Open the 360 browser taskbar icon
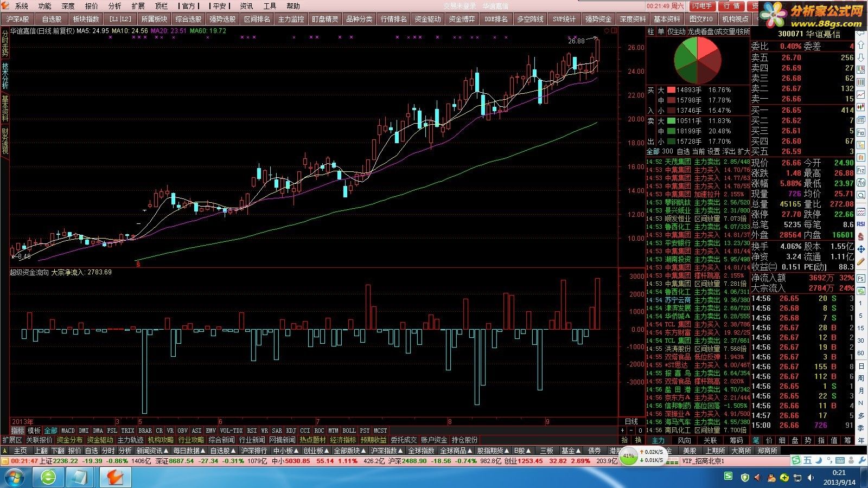Image resolution: width=868 pixels, height=488 pixels. click(x=49, y=477)
